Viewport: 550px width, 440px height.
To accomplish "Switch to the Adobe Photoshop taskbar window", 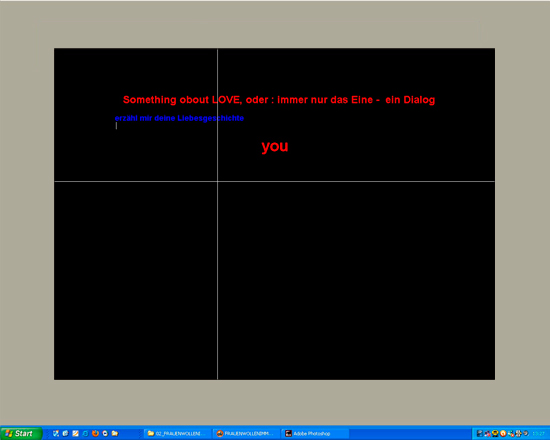I will 315,434.
